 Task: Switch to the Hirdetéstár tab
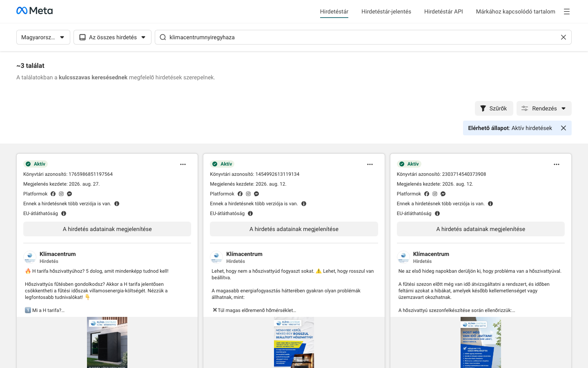coord(334,11)
